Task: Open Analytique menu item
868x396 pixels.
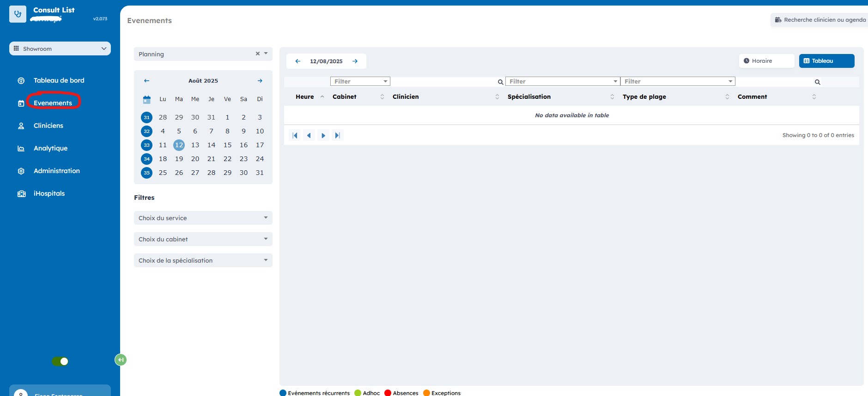Action: coord(50,148)
